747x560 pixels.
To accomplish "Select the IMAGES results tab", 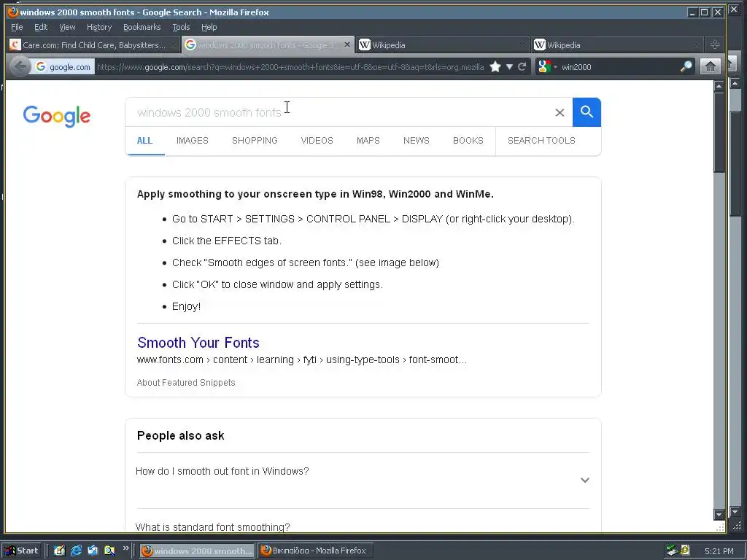I will coord(193,141).
